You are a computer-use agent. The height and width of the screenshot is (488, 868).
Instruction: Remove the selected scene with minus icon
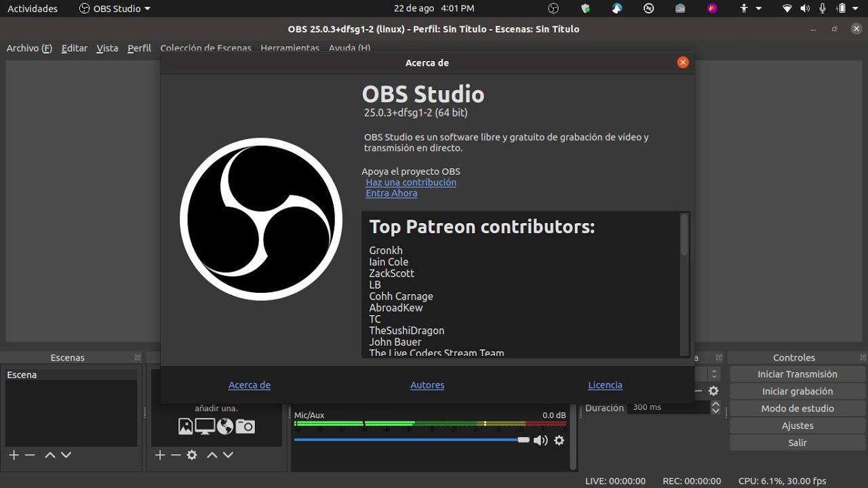tap(30, 455)
